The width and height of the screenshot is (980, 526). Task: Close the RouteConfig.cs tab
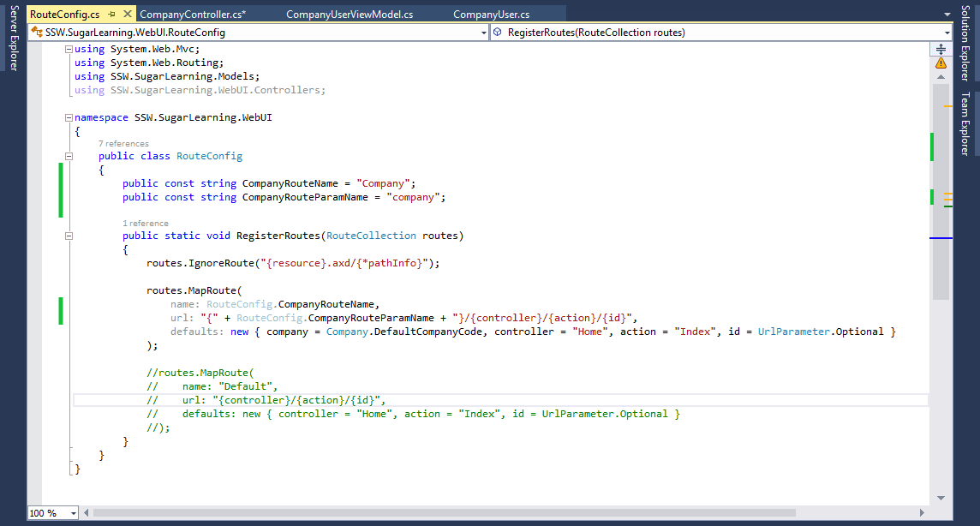coord(125,15)
